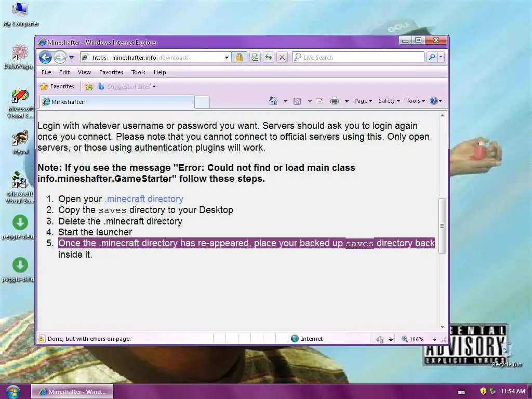
Task: Open the recent pages dropdown beside Forward
Action: point(71,58)
